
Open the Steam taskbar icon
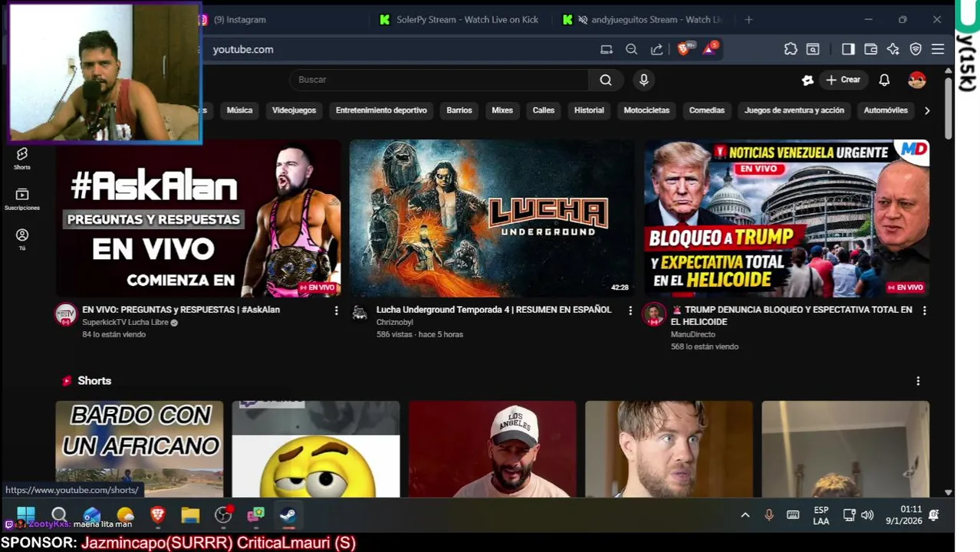(288, 514)
